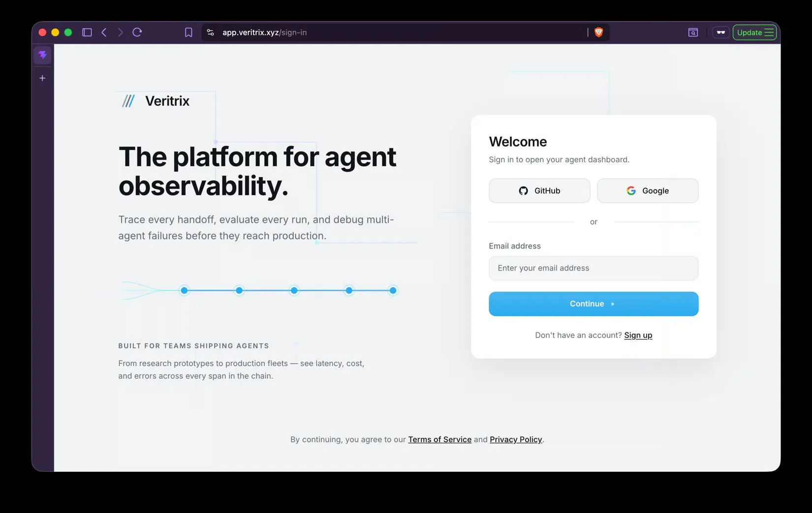Bookmark this page using the bookmark icon
Viewport: 812px width, 513px height.
click(188, 32)
